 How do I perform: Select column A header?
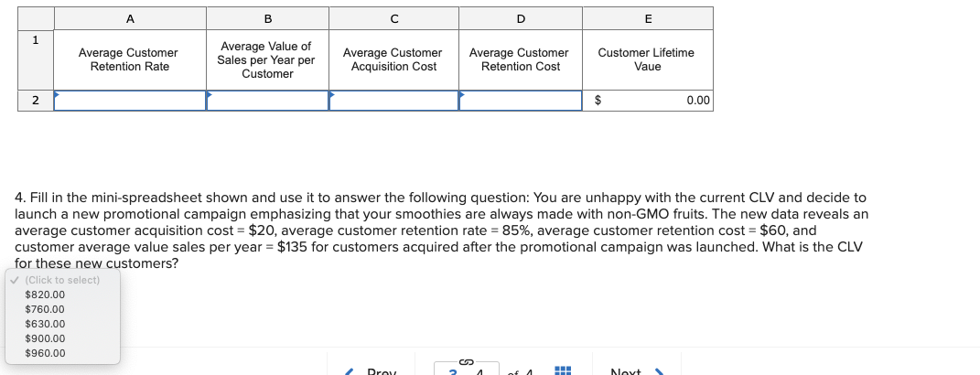[x=130, y=18]
